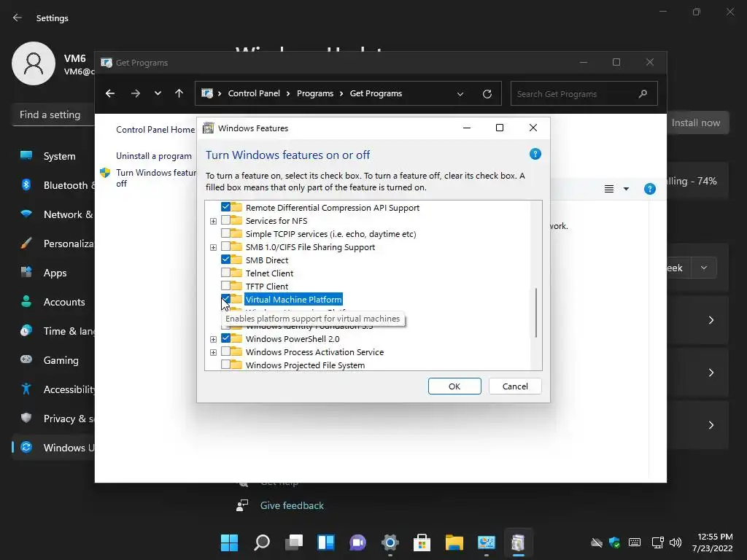747x560 pixels.
Task: Click the view options list icon in Get Programs
Action: pyautogui.click(x=609, y=189)
